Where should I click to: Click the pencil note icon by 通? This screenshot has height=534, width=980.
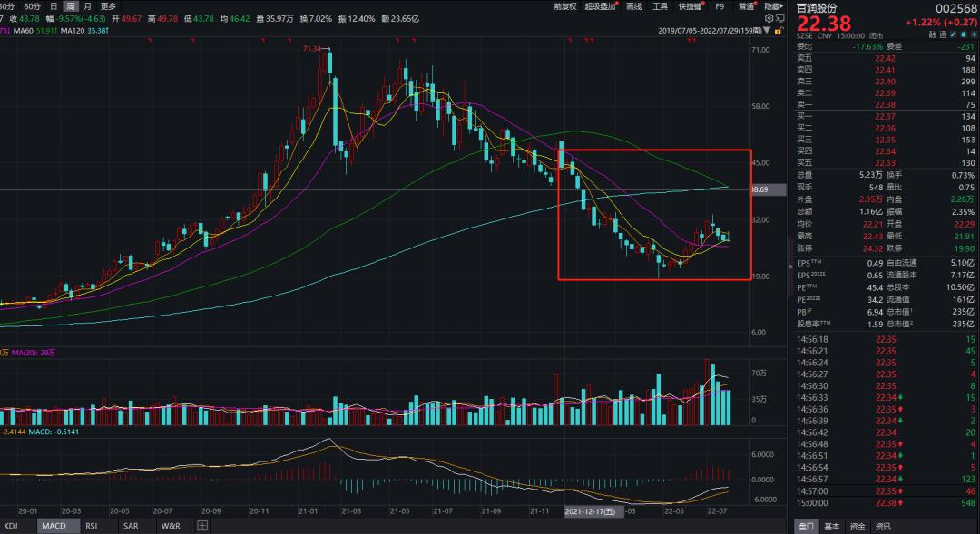[x=953, y=35]
